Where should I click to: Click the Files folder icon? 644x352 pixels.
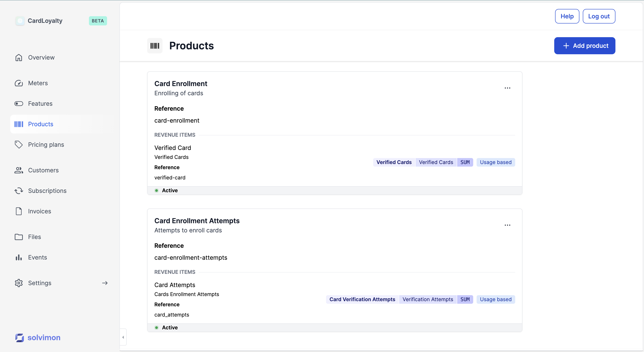pyautogui.click(x=19, y=237)
